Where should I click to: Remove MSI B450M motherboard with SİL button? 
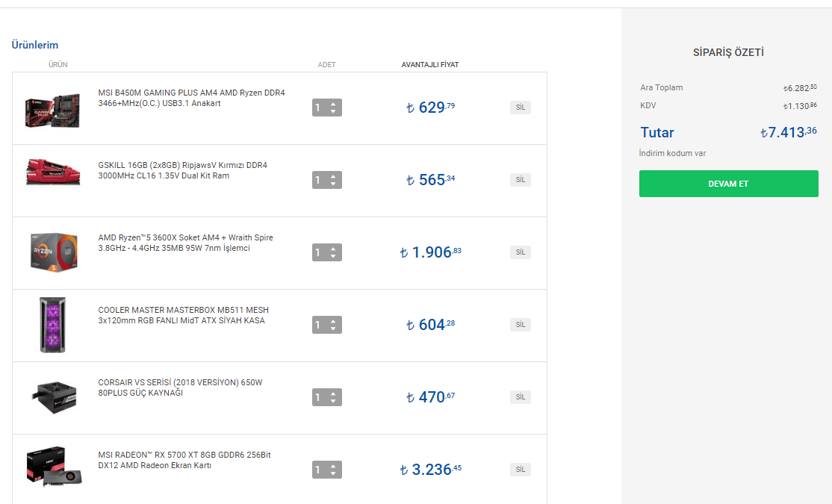521,108
